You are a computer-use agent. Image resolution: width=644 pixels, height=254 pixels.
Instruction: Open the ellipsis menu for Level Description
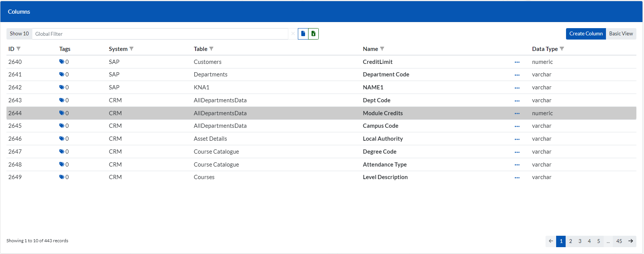517,178
